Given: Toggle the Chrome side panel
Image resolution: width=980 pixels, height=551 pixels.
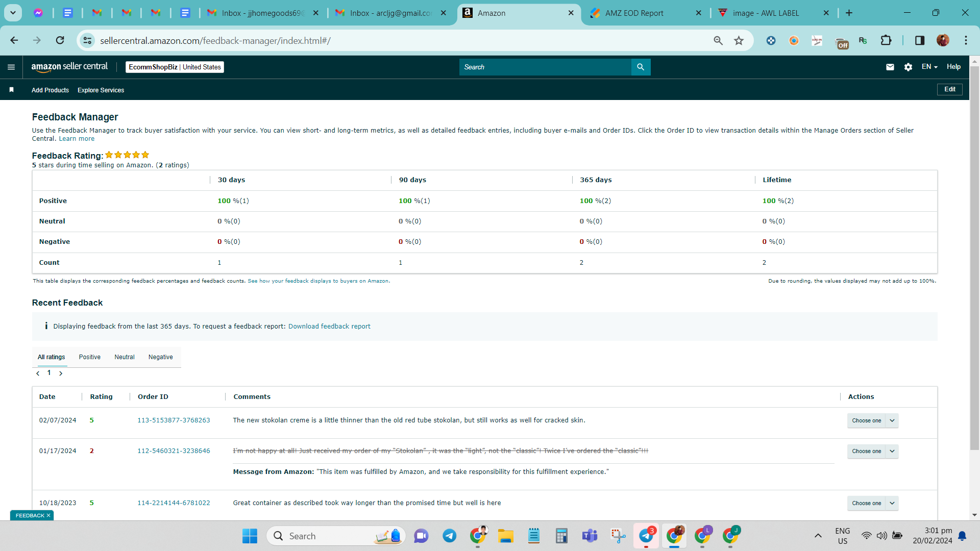Looking at the screenshot, I should pos(920,40).
